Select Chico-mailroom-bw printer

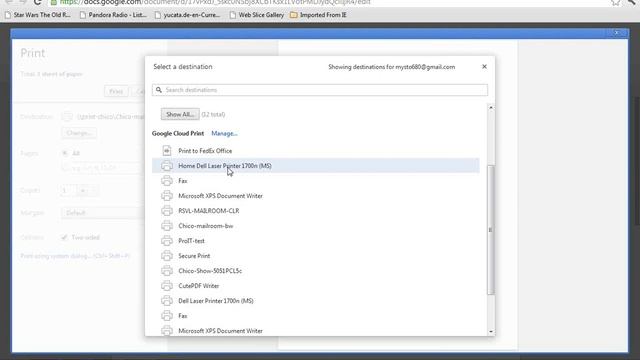(316, 226)
